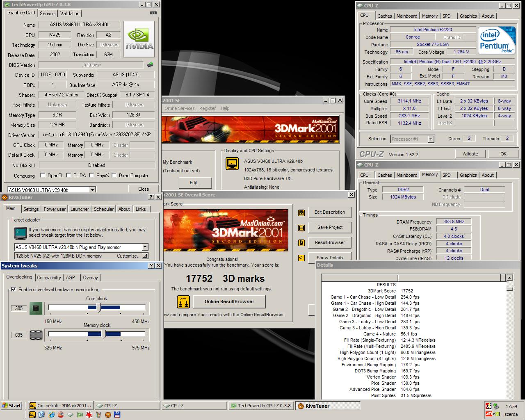
Task: Click the GPU-Z camera screenshot icon
Action: tap(153, 13)
